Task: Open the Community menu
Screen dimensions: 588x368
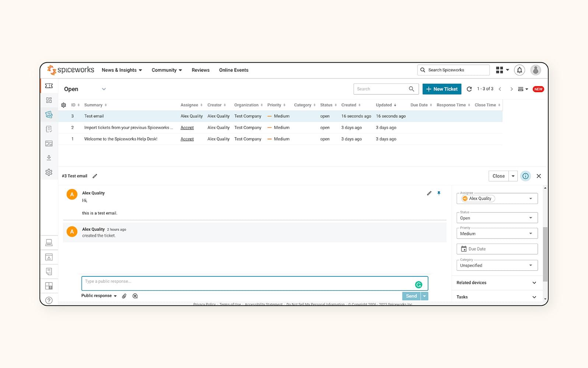Action: point(167,70)
